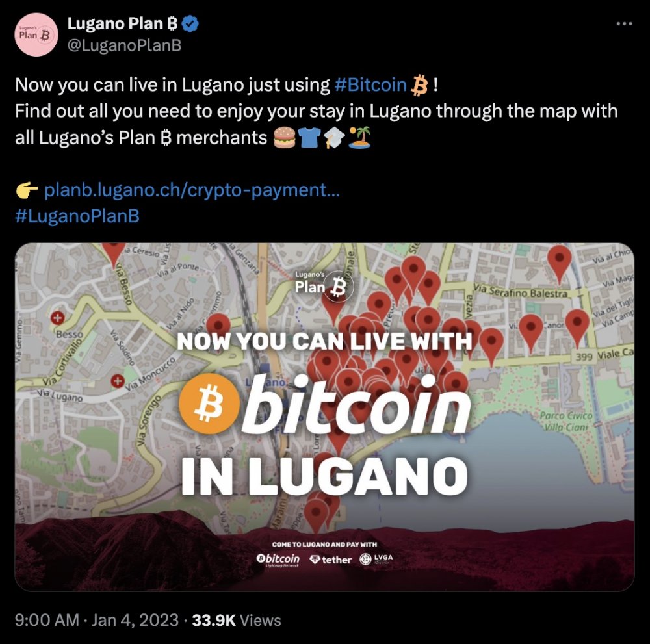Click the Lugano's Plan B logo in image
Image resolution: width=650 pixels, height=644 pixels.
click(324, 285)
